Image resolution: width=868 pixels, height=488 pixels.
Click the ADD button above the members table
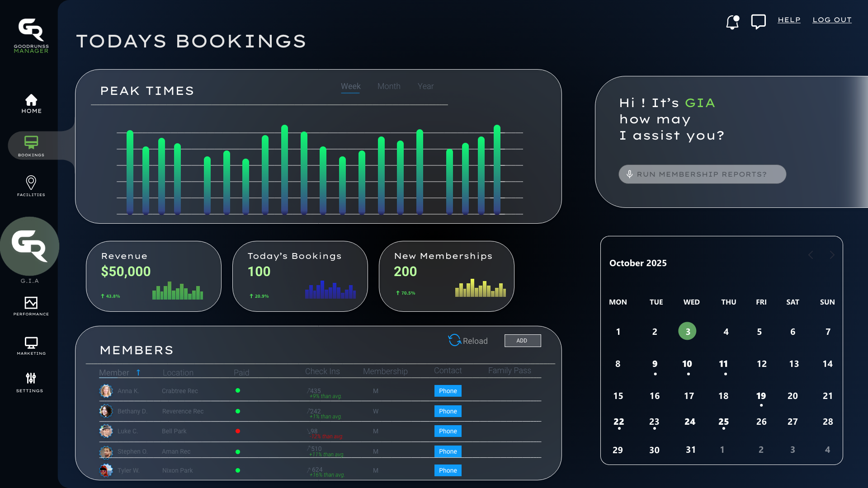[523, 340]
